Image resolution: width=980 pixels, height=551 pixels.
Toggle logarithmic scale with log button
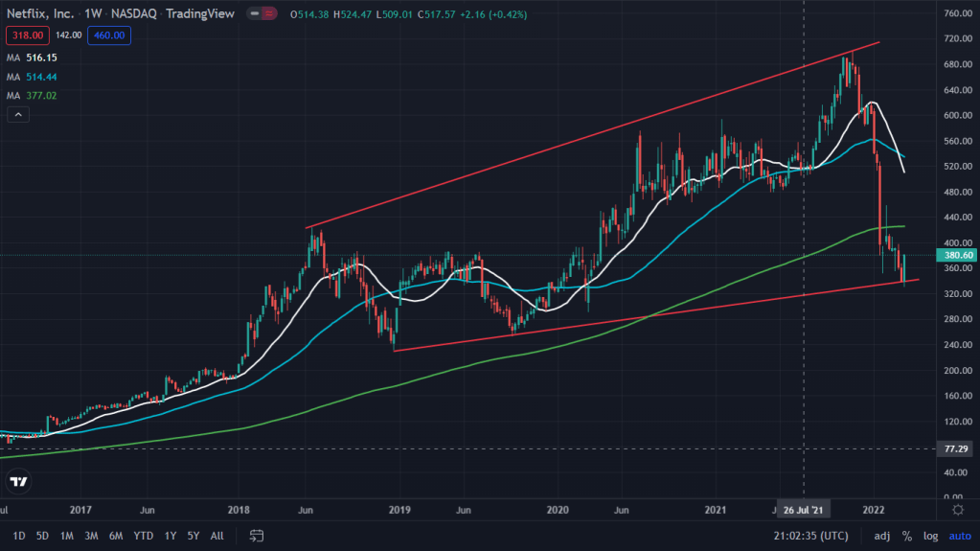coord(929,535)
